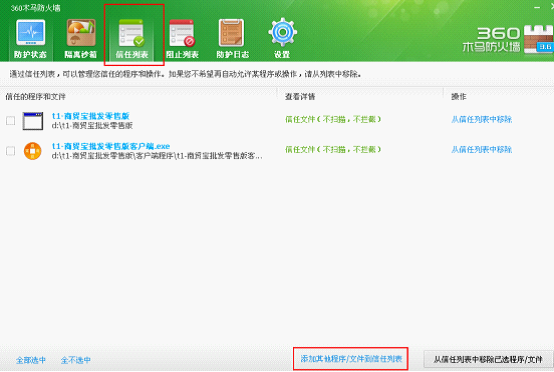Click the orange icon of 客户端.exe entry
This screenshot has width=554, height=372.
tap(33, 151)
